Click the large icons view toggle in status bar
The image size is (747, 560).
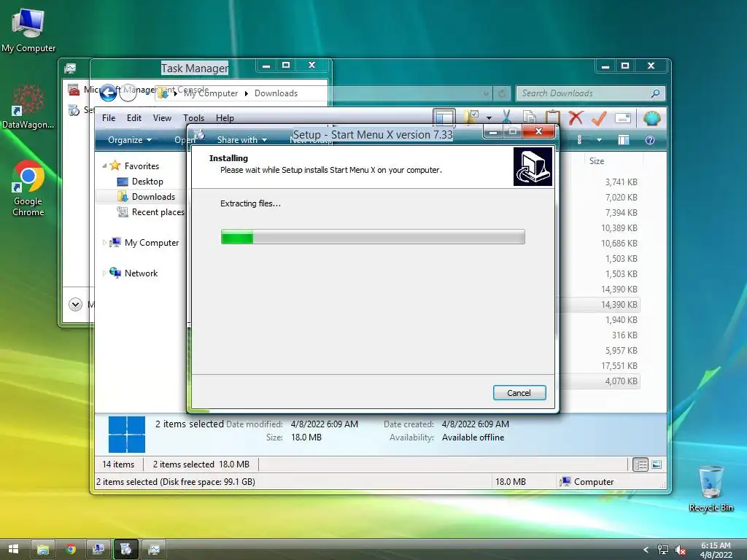[x=657, y=464]
